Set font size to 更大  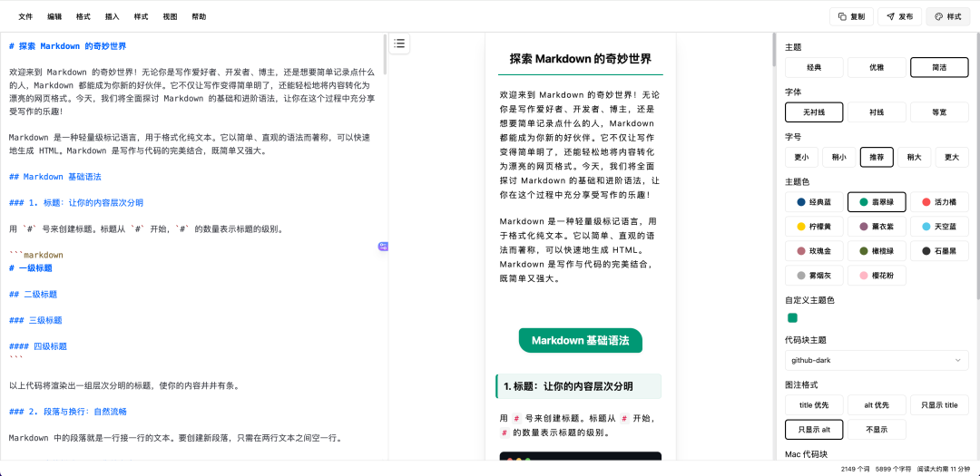click(952, 157)
